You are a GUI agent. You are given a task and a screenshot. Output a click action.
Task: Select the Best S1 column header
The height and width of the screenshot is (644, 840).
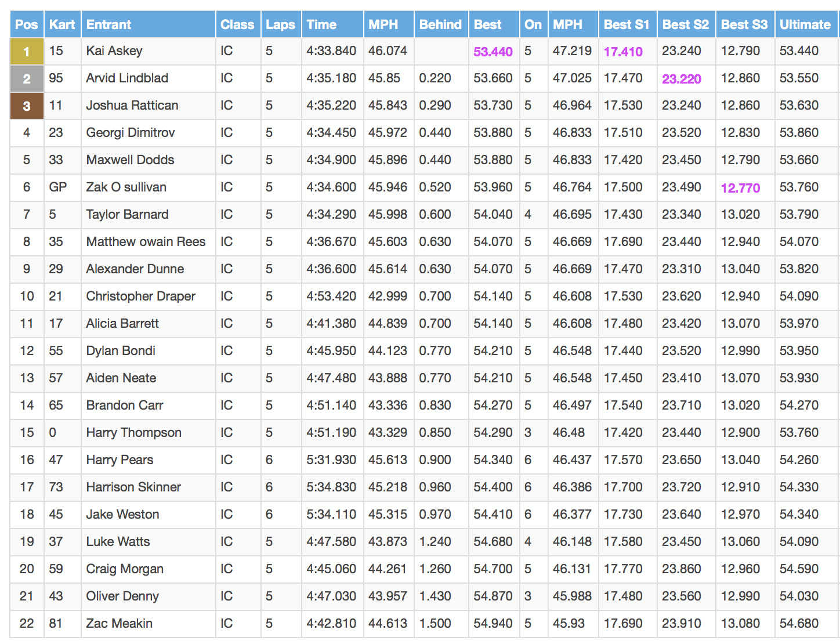(627, 24)
